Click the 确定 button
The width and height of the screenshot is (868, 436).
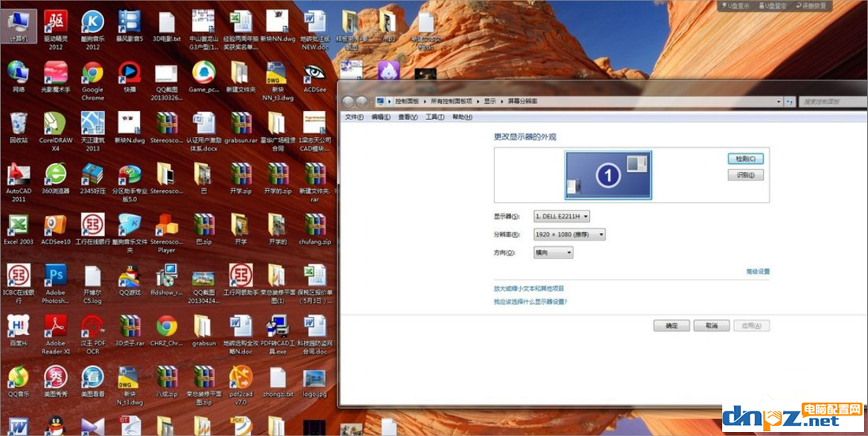pos(672,326)
